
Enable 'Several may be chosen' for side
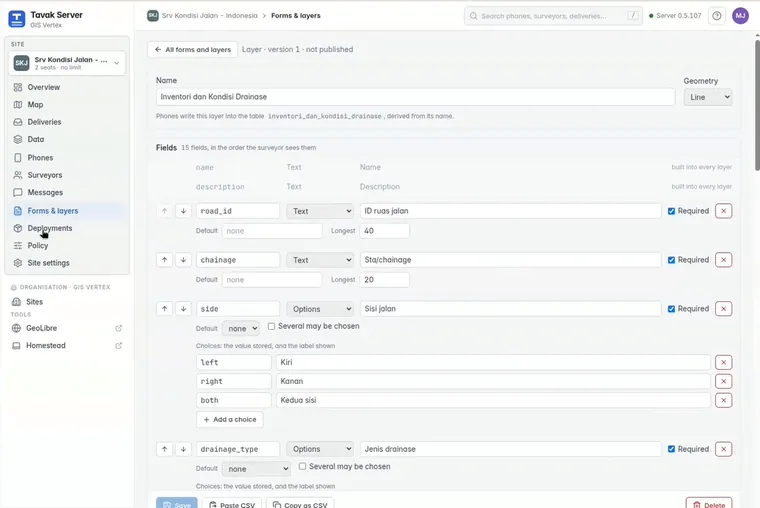(271, 326)
